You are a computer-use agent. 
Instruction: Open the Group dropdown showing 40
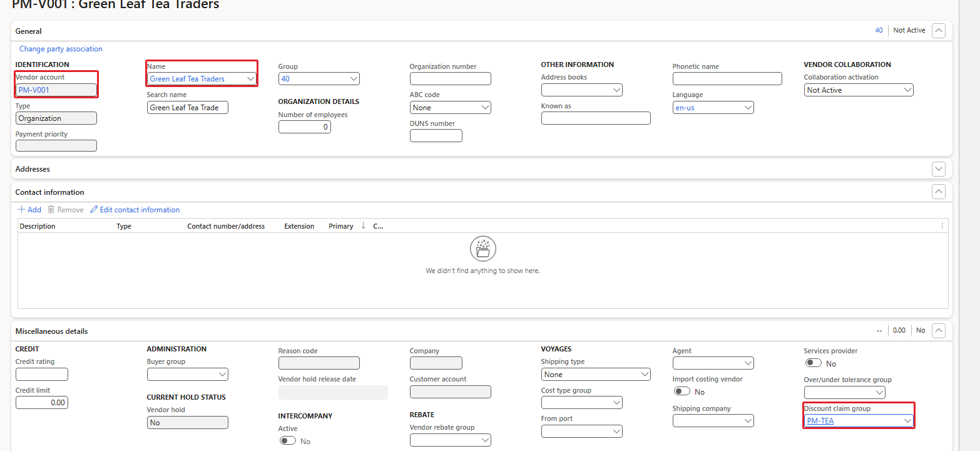354,79
